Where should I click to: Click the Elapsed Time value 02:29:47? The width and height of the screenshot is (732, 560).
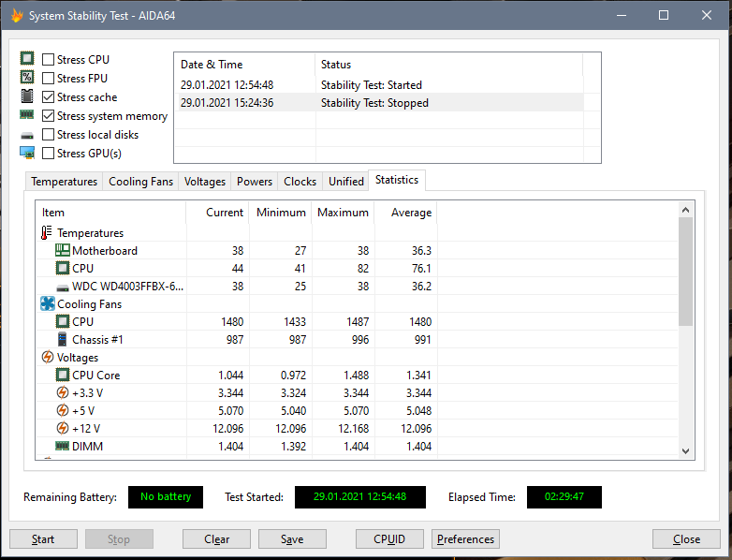(564, 496)
